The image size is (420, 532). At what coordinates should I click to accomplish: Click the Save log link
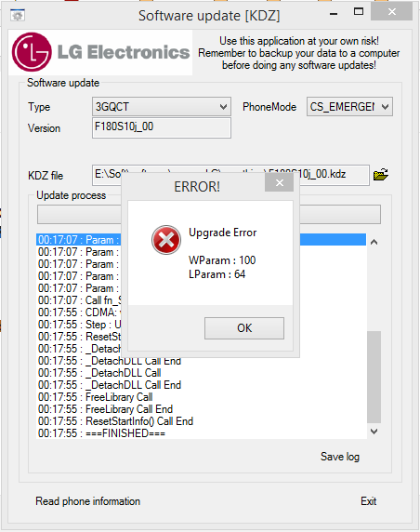(x=340, y=457)
